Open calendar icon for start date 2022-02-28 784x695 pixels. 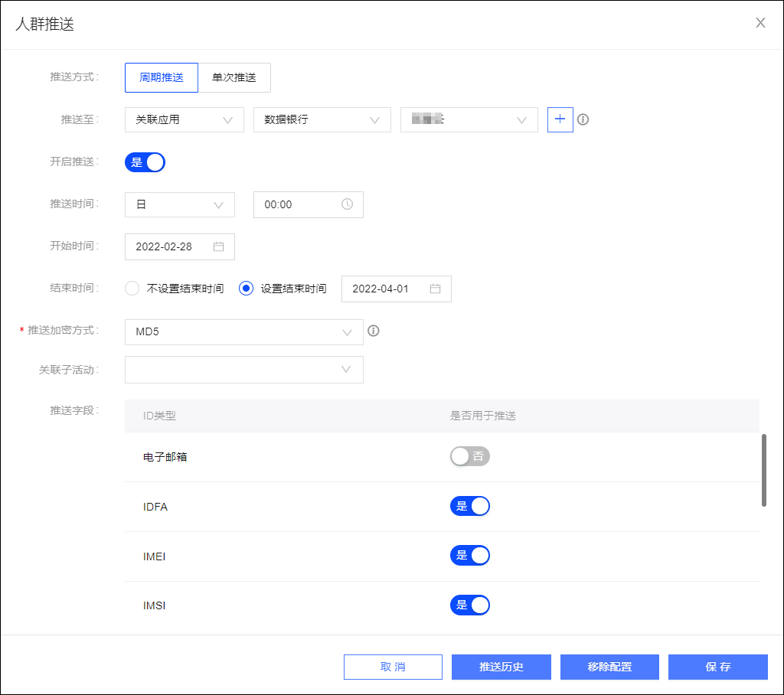pos(218,246)
